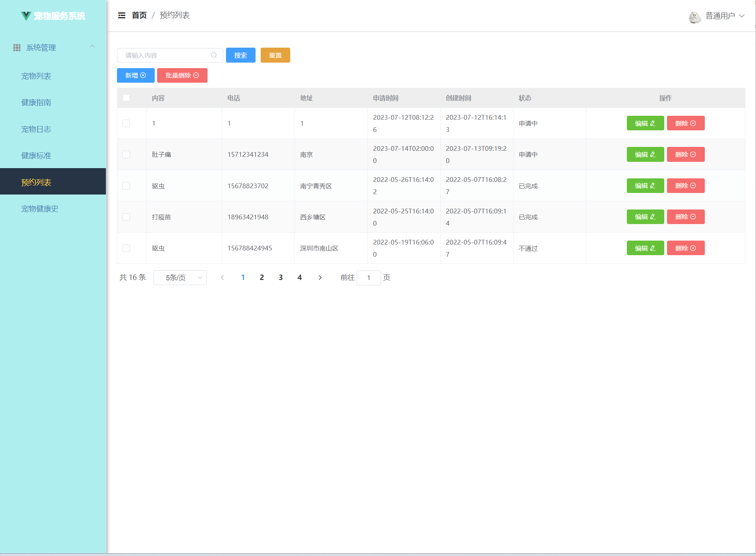This screenshot has height=556, width=756.
Task: Go to next page arrow
Action: point(320,278)
